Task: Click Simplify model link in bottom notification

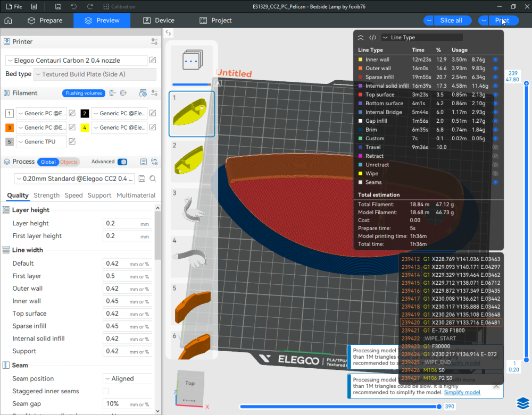Action: click(x=462, y=392)
